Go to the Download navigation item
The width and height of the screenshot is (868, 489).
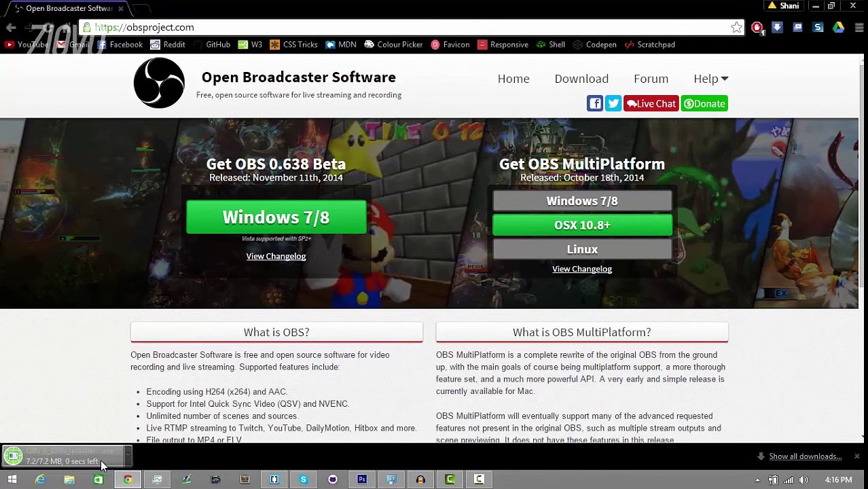point(581,79)
